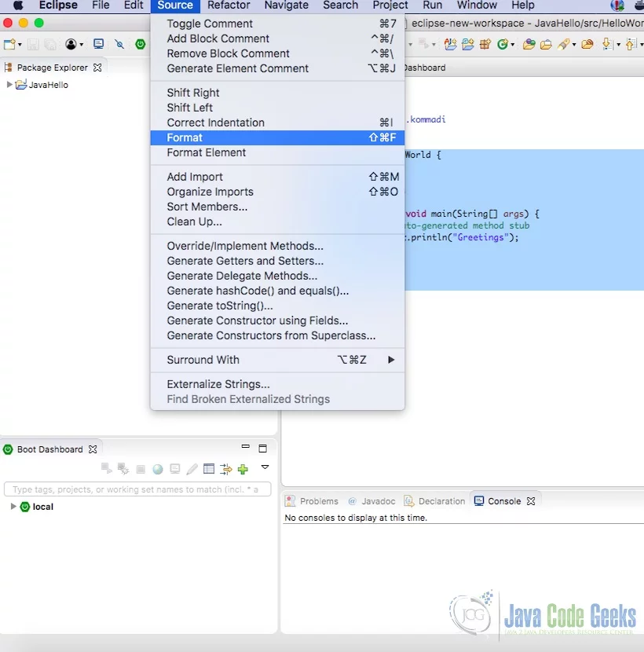
Task: Click the blue console monitor toolbar icon
Action: (98, 44)
